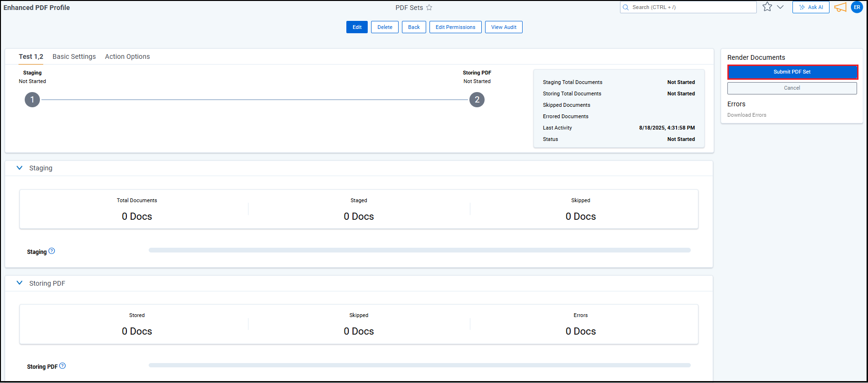Collapse the Storing PDF section chevron
The width and height of the screenshot is (868, 383).
[19, 283]
